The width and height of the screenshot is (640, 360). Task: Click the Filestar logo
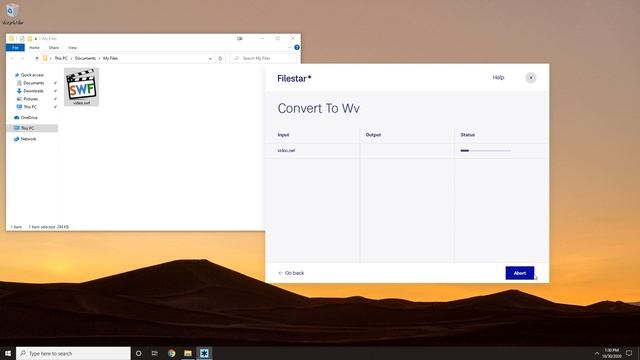click(294, 78)
